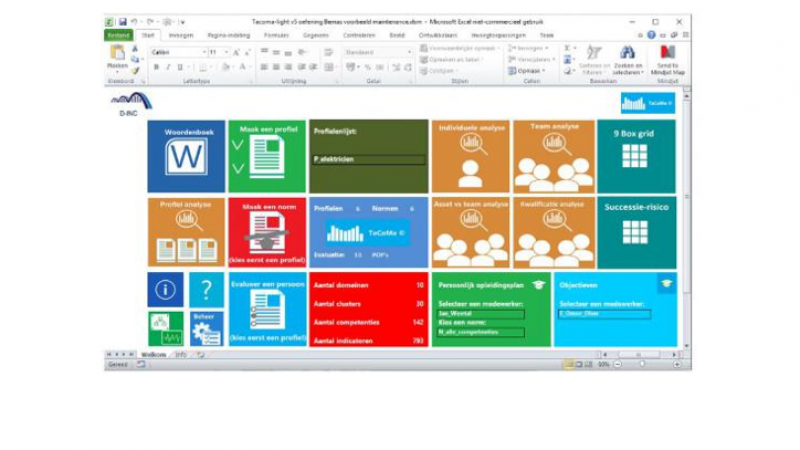This screenshot has width=800, height=450.
Task: Launch the Team analyse tile
Action: 553,156
